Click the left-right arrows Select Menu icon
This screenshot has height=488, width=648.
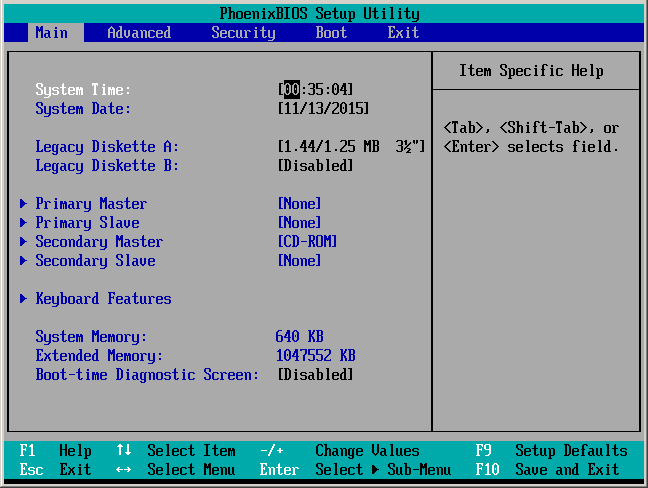[124, 469]
